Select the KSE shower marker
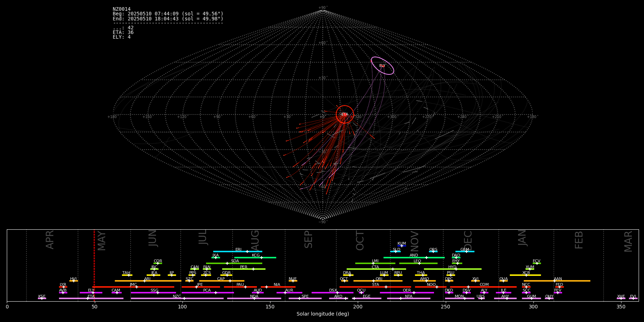 click(42, 298)
